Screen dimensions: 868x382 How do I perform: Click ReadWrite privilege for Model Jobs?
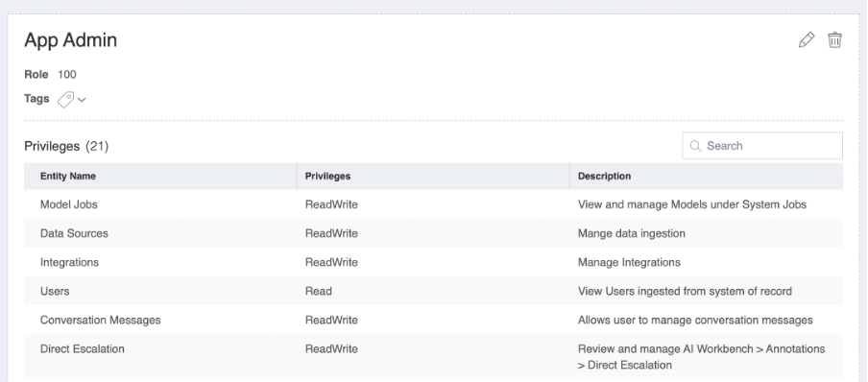point(331,204)
